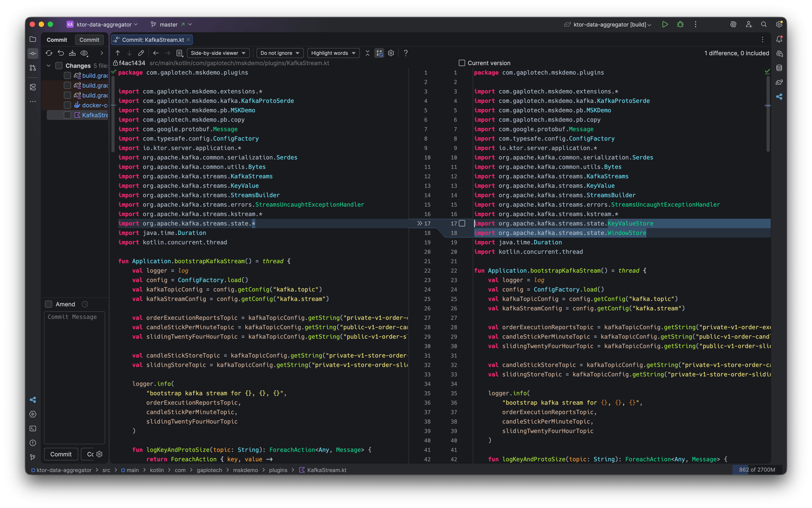Click the memory indicator 862 of 2700M
812x508 pixels.
pyautogui.click(x=757, y=470)
